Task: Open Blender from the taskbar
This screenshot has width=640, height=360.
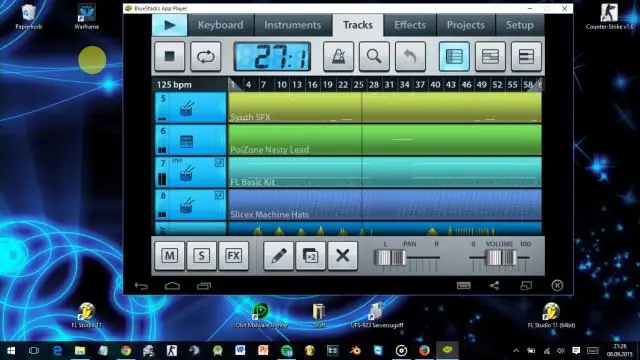Action: 356,351
